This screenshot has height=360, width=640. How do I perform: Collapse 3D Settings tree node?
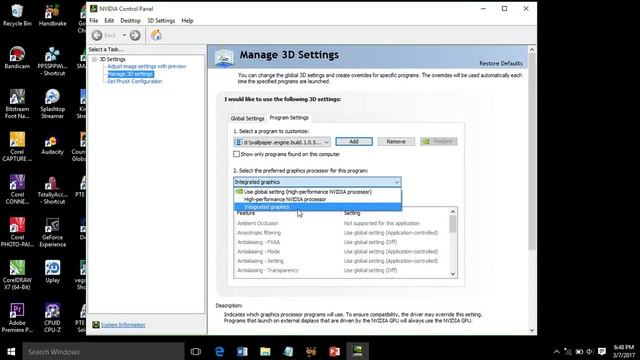tap(94, 60)
